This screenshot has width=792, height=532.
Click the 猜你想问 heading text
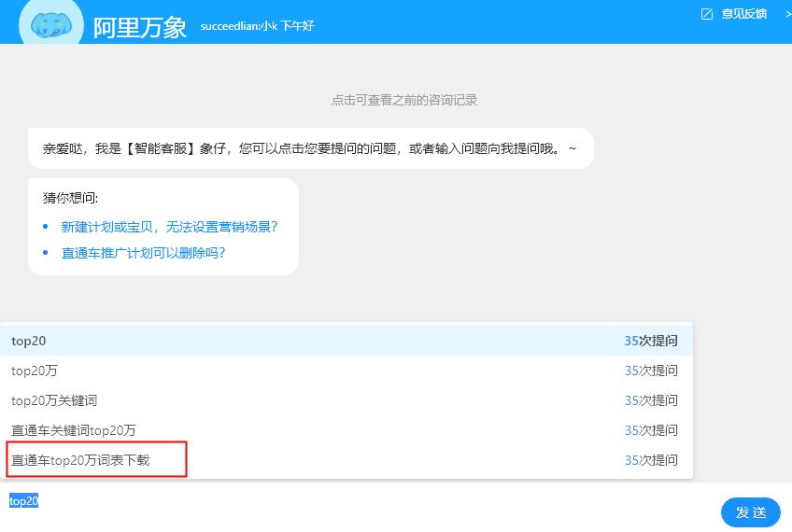coord(70,198)
